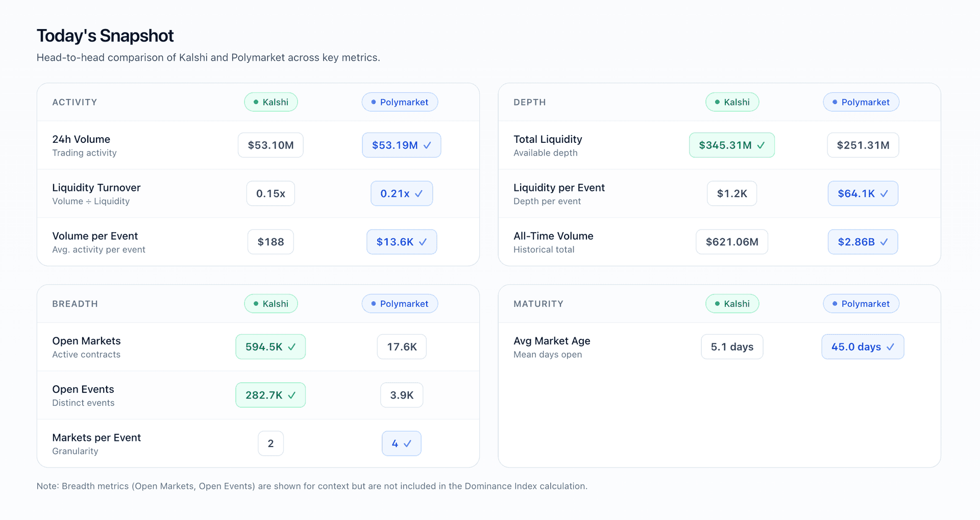Click the checkmark next to 45.0 days
980x520 pixels.
pyautogui.click(x=890, y=347)
